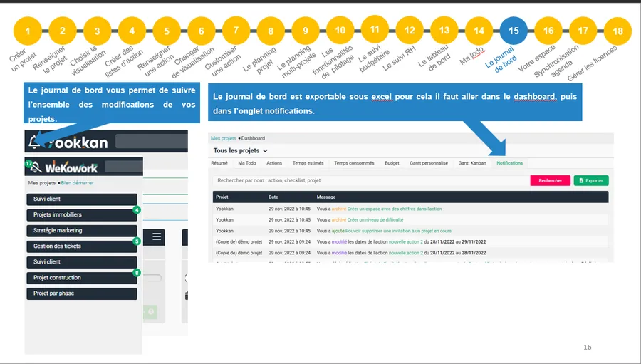Select the Notifications tab
641x364 pixels.
509,163
